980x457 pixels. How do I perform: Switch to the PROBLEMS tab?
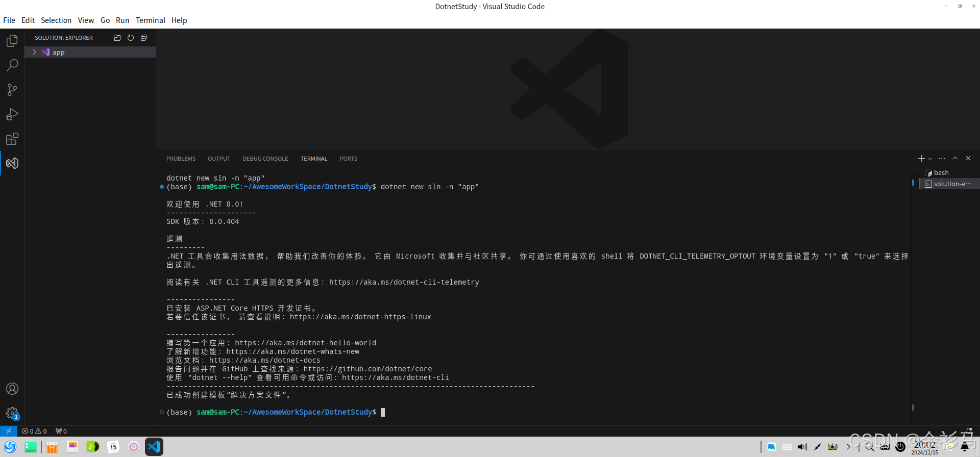coord(181,159)
